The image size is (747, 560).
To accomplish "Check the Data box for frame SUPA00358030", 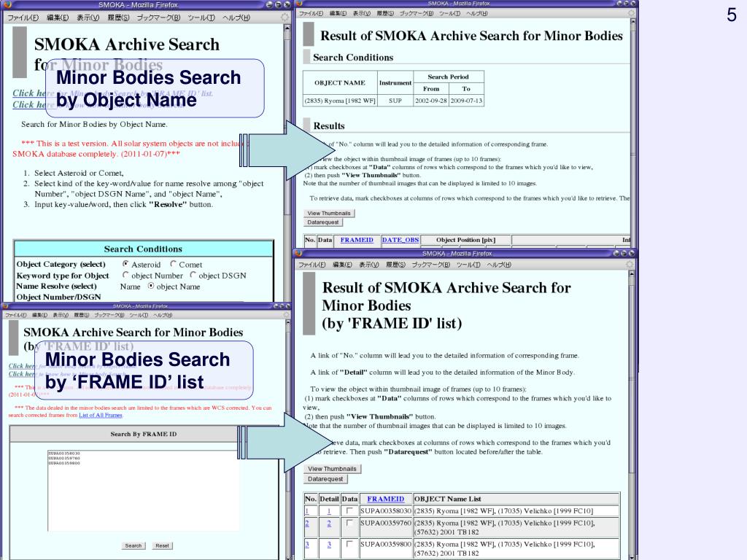I will tap(349, 510).
